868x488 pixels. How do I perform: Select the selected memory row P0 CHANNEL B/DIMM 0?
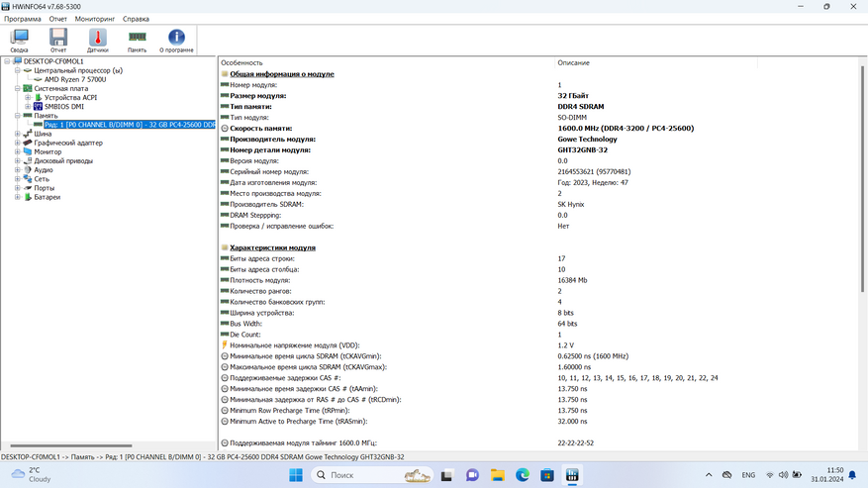click(130, 125)
